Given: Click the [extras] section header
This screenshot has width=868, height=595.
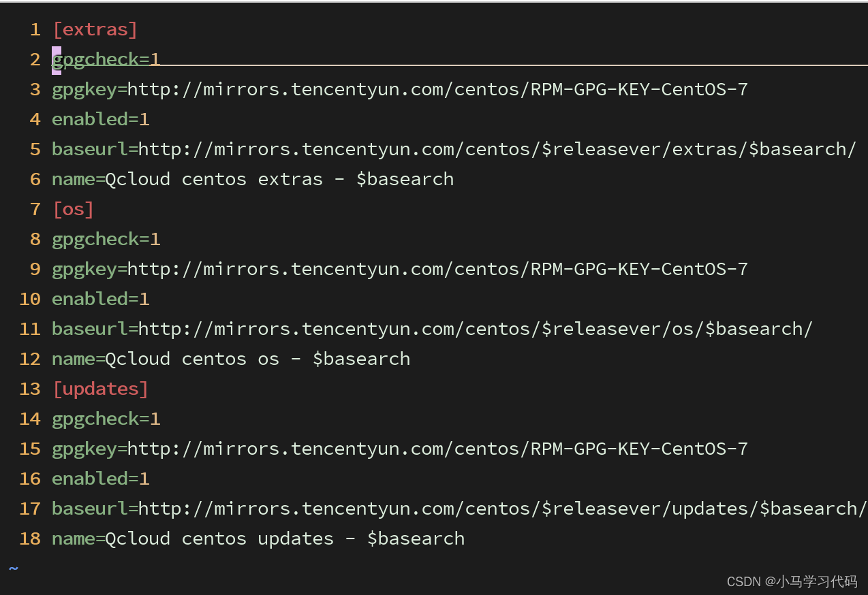Looking at the screenshot, I should coord(95,29).
